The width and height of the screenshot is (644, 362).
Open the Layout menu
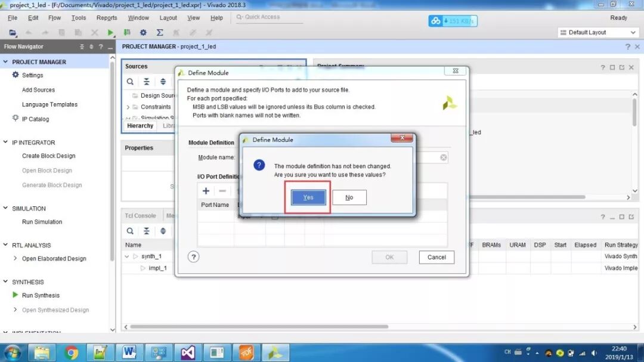coord(168,18)
